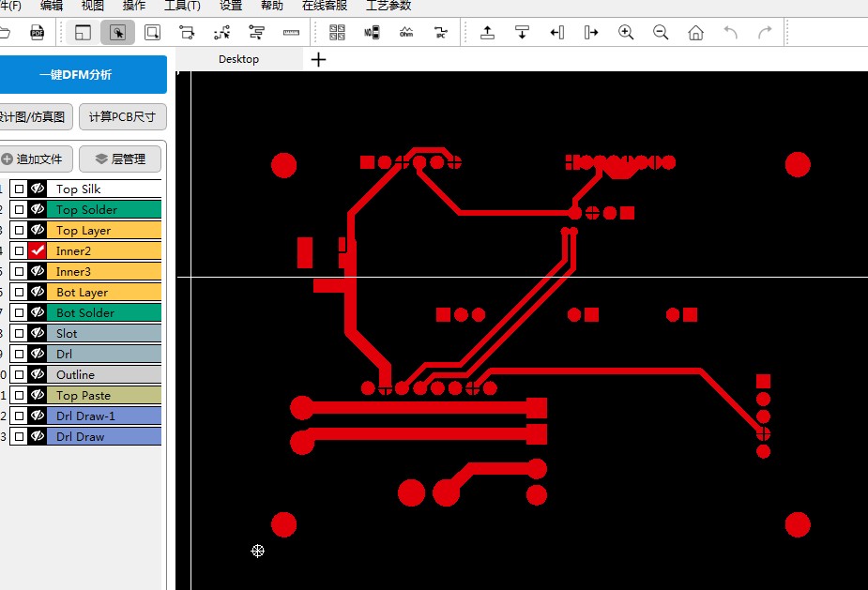
Task: Hide the Inner2 layer red checkmark toggle
Action: (x=38, y=250)
